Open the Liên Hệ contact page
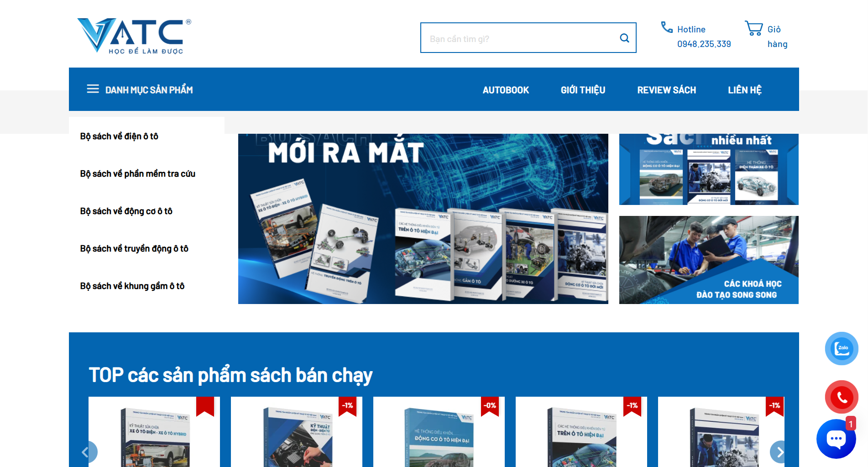Image resolution: width=868 pixels, height=467 pixels. [744, 90]
